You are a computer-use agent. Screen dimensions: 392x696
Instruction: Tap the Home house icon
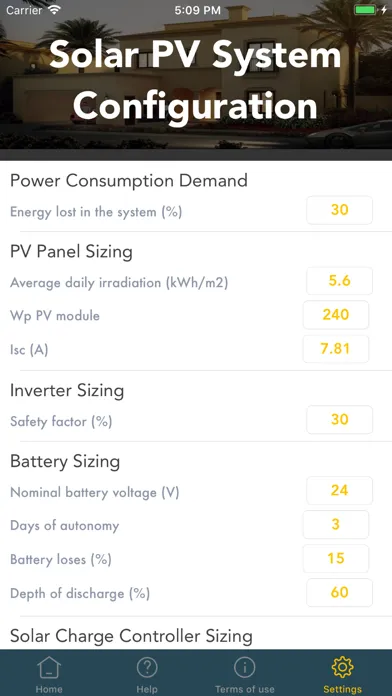point(49,668)
